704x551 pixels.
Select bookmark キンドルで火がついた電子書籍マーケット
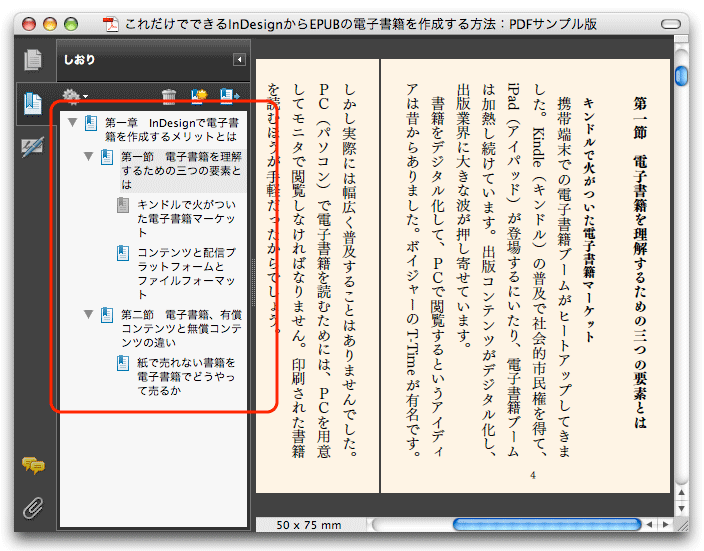(186, 218)
